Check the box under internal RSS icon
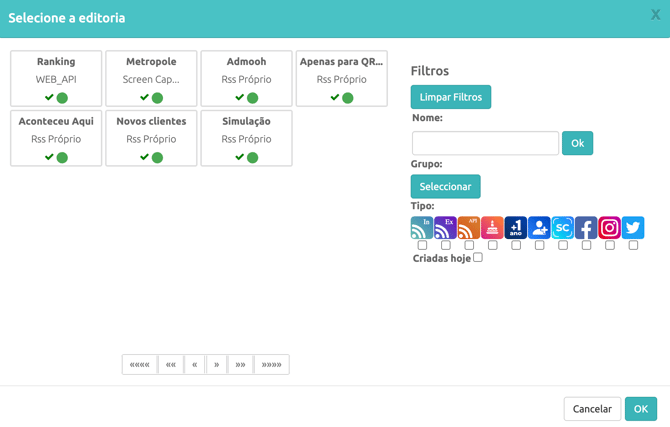 422,245
